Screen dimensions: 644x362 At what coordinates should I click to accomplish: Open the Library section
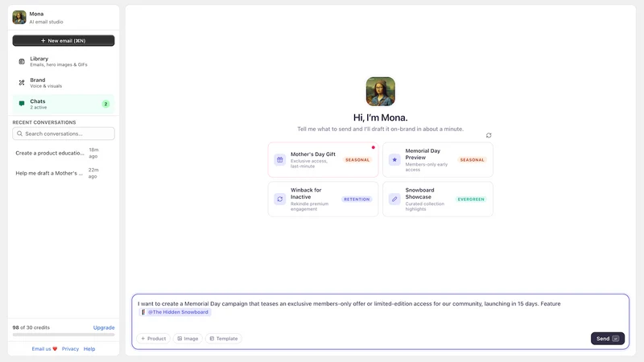64,61
